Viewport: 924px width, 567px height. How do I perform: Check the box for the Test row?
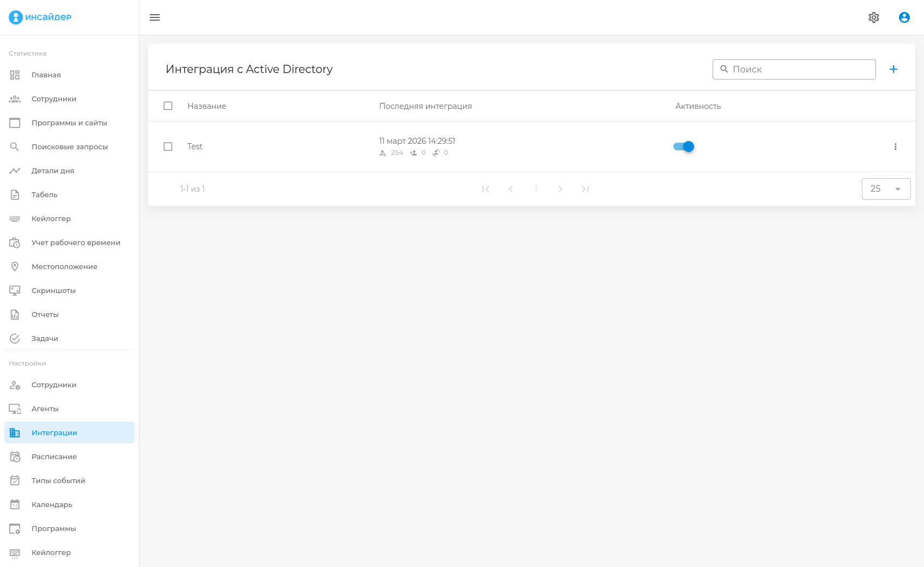168,147
